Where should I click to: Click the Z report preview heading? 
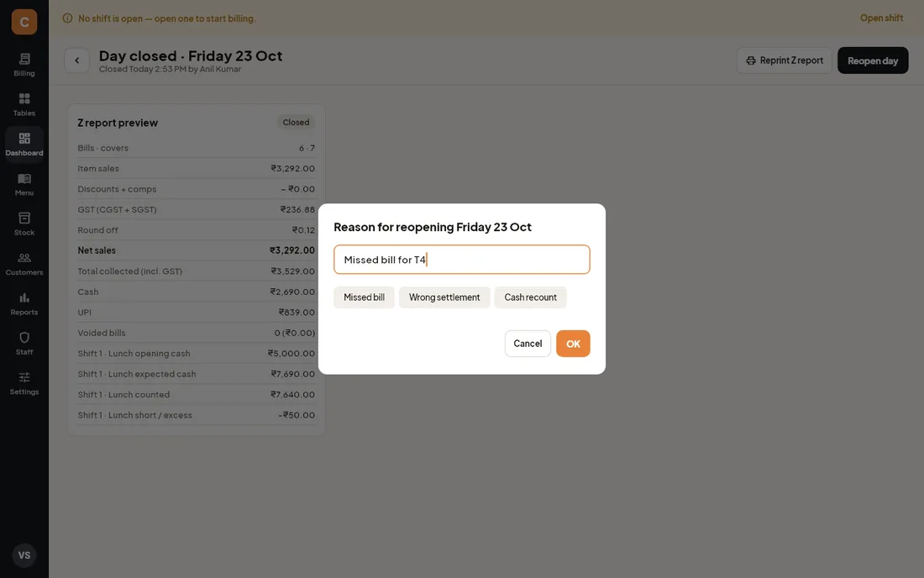coord(118,123)
